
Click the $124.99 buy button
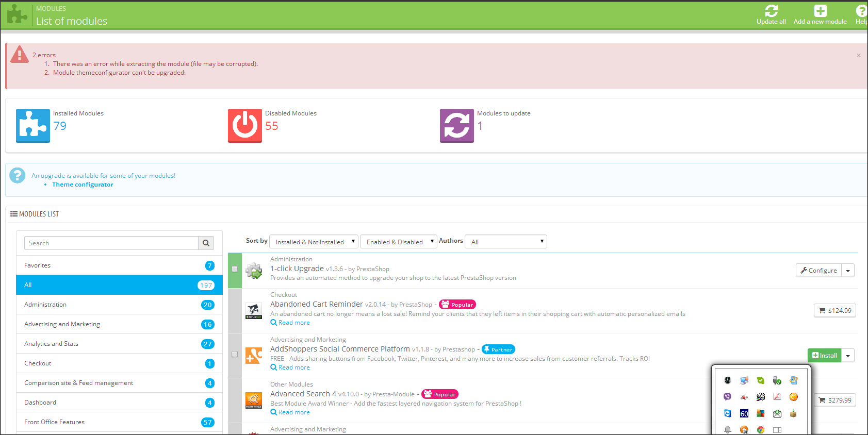pyautogui.click(x=835, y=311)
